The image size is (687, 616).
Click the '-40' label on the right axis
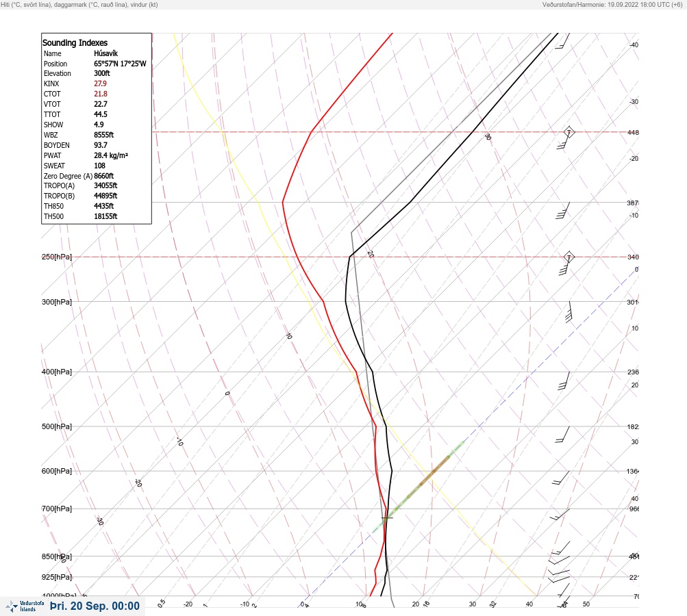[634, 44]
